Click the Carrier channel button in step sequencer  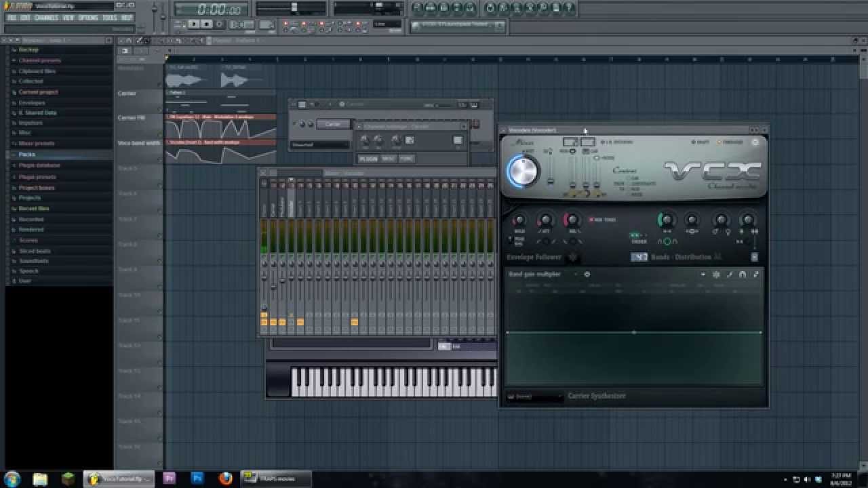pyautogui.click(x=333, y=124)
